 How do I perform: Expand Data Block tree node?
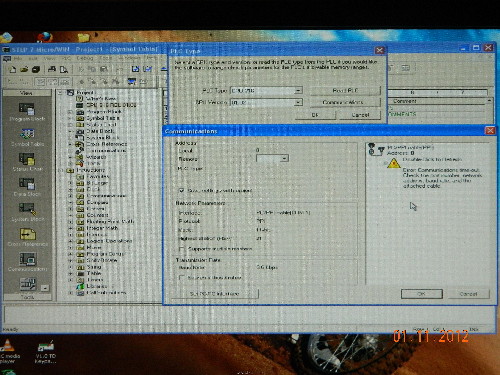[70, 131]
